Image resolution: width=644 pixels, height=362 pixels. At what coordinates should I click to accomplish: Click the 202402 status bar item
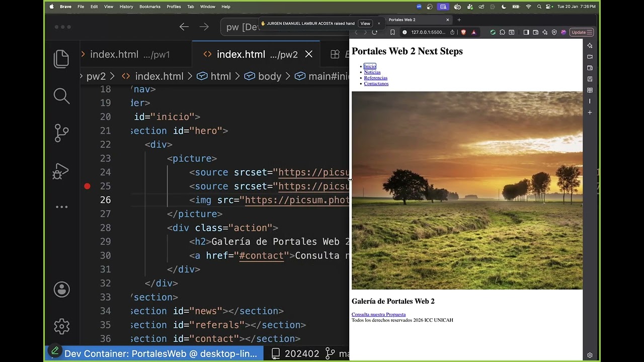296,353
